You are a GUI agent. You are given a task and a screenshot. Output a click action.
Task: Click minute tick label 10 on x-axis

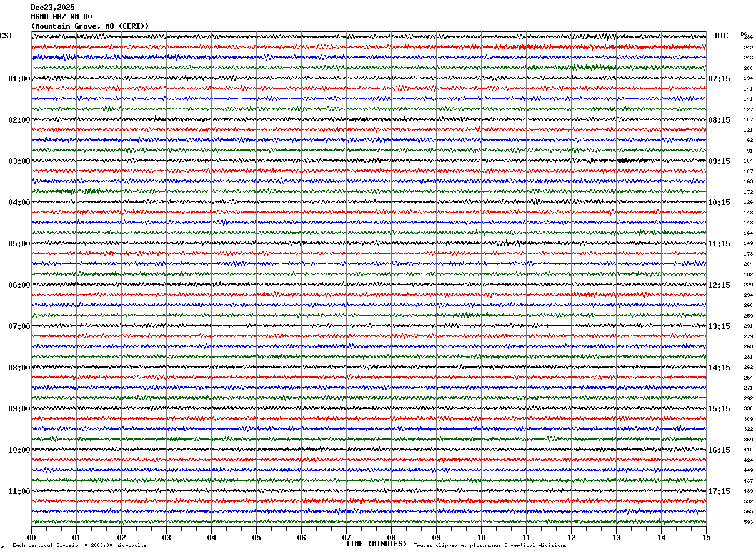(481, 537)
